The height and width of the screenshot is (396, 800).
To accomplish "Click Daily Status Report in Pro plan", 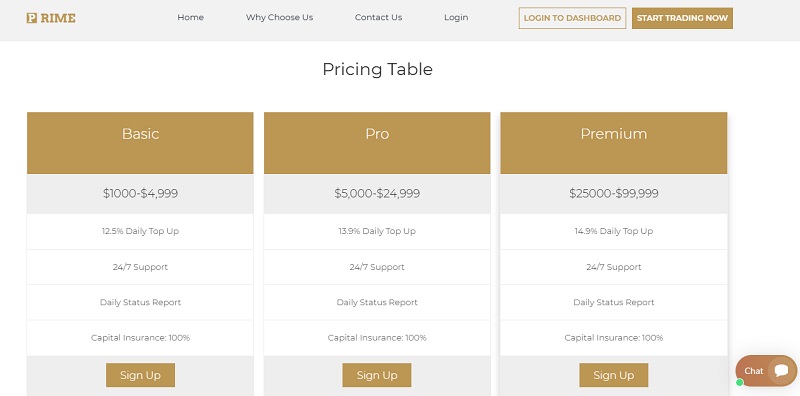I will point(377,302).
